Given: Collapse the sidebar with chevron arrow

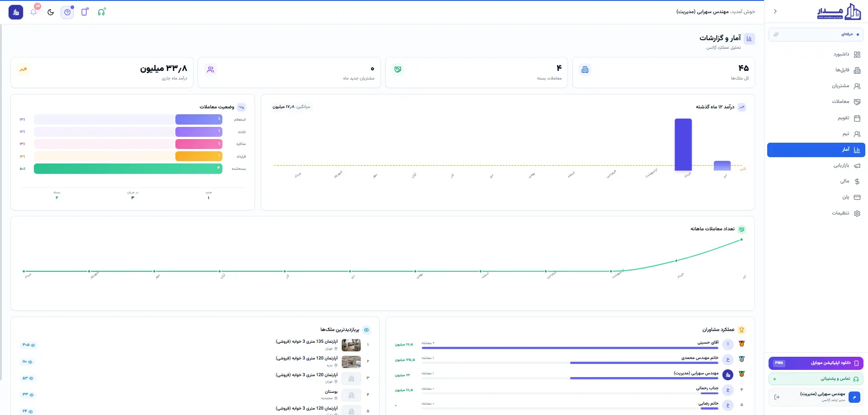Looking at the screenshot, I should coord(775,11).
